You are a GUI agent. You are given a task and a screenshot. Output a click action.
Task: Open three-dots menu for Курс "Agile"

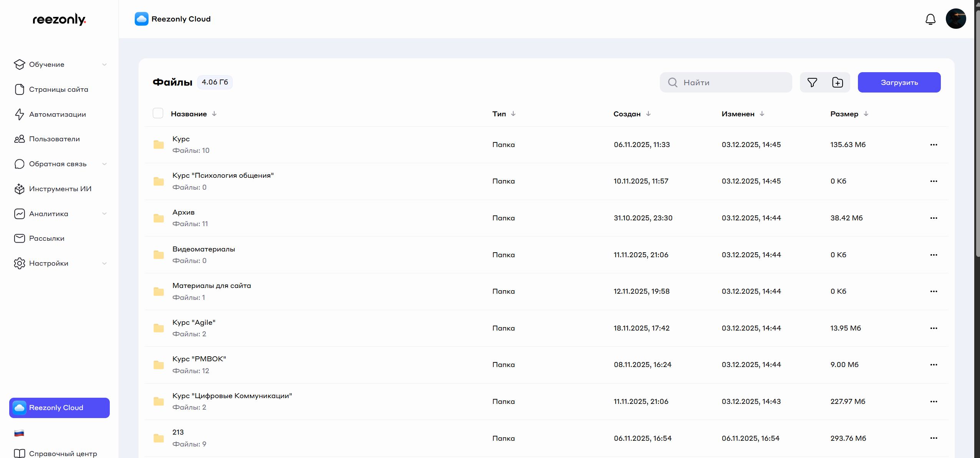(934, 328)
